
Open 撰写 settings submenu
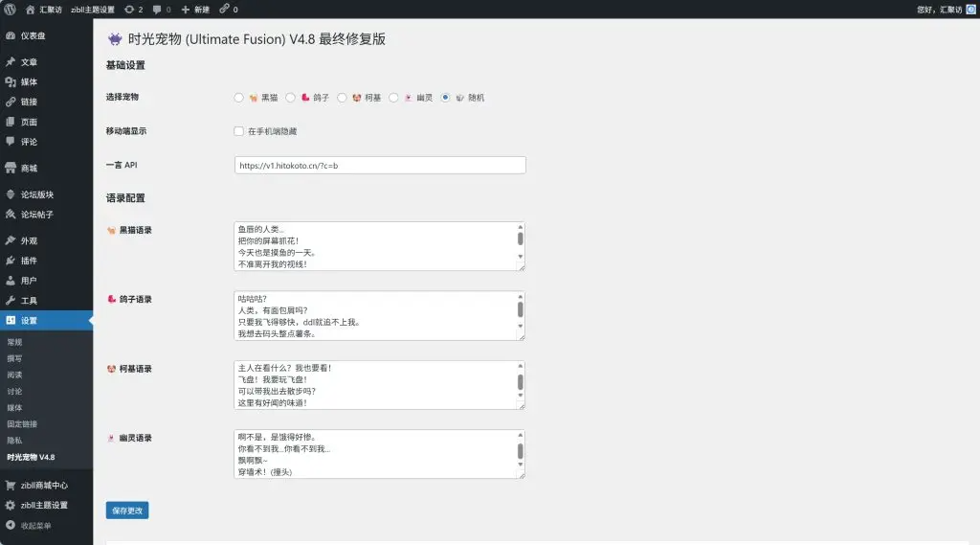tap(14, 358)
